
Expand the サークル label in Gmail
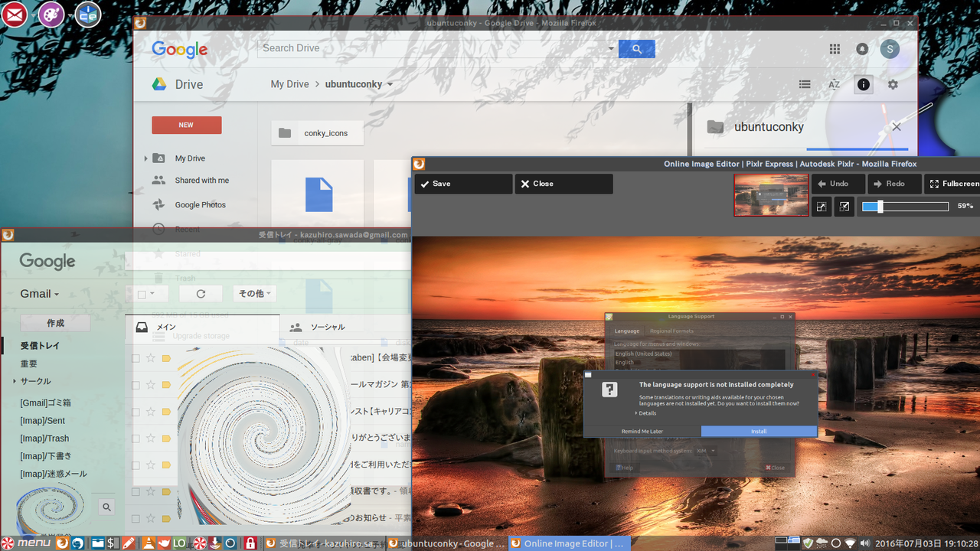pyautogui.click(x=14, y=381)
